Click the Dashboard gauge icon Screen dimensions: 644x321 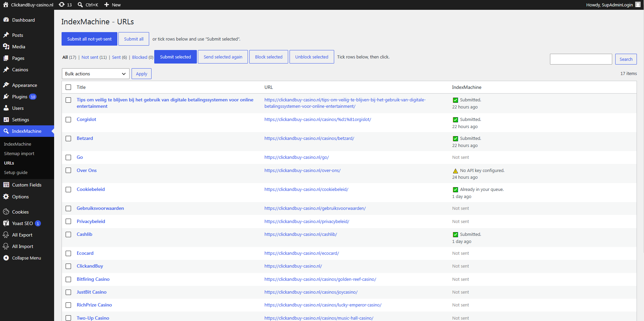6,20
